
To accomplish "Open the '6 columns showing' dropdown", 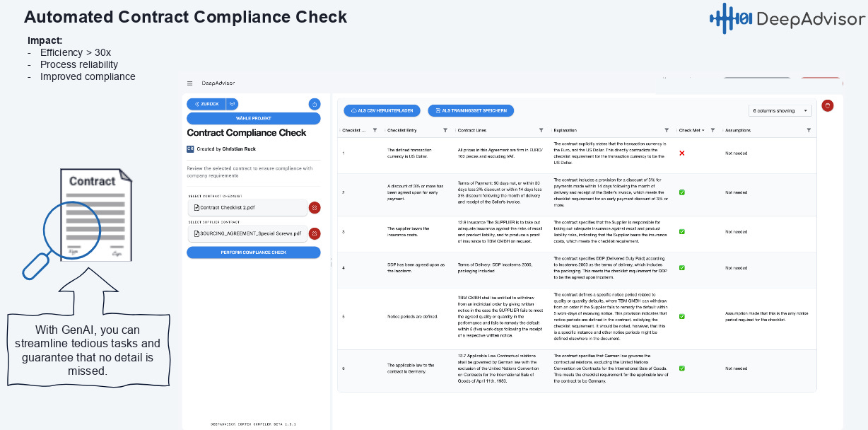I will click(x=780, y=110).
